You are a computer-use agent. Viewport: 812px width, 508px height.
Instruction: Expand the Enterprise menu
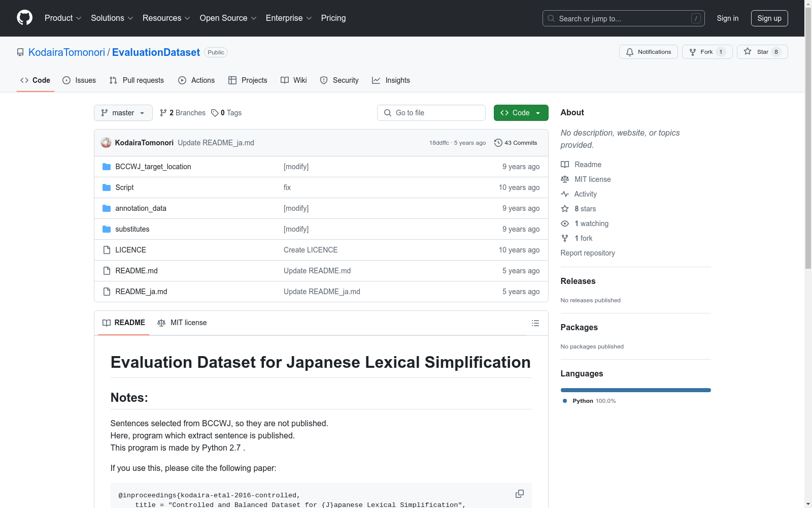point(289,18)
